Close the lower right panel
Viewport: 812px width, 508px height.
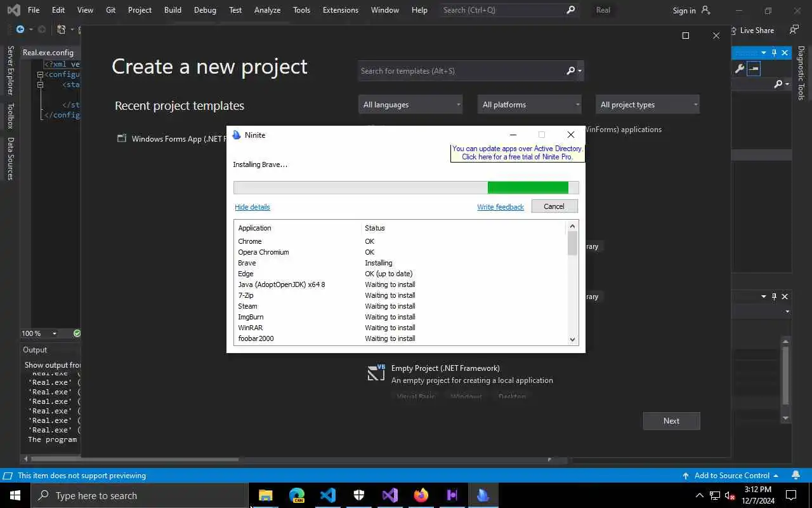(x=785, y=297)
